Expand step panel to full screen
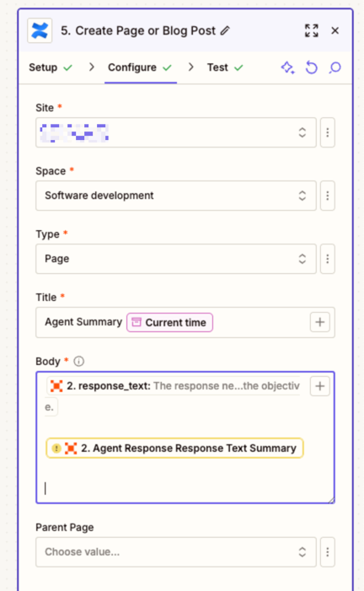364x591 pixels. point(311,30)
